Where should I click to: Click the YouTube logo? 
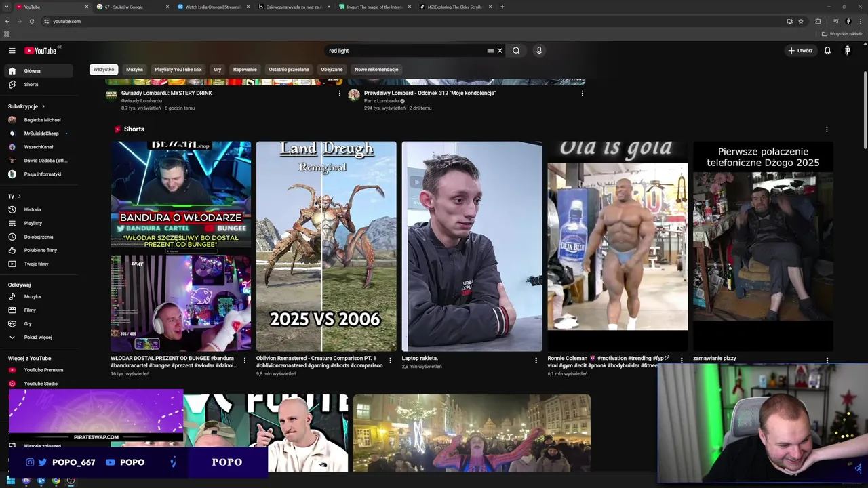[x=42, y=51]
